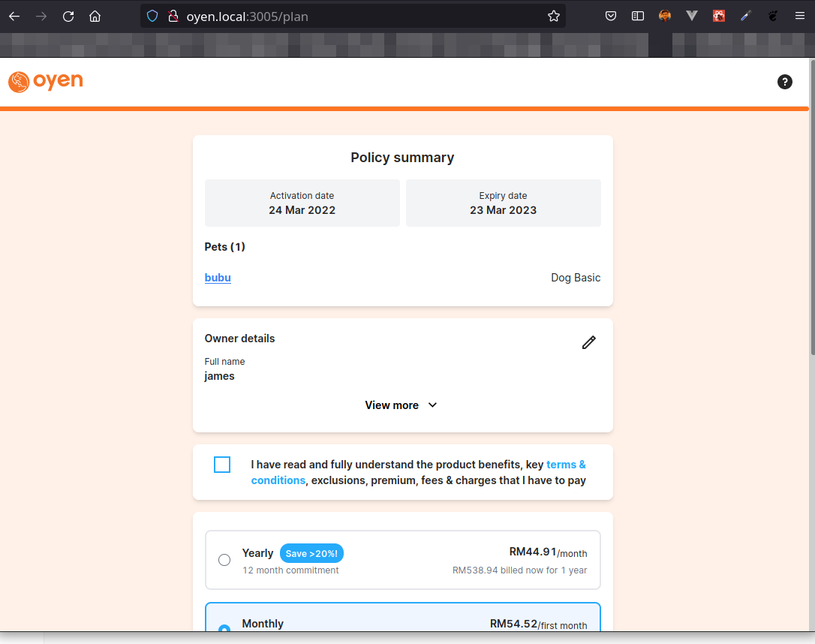Tick the terms agreement checkbox

pos(222,465)
